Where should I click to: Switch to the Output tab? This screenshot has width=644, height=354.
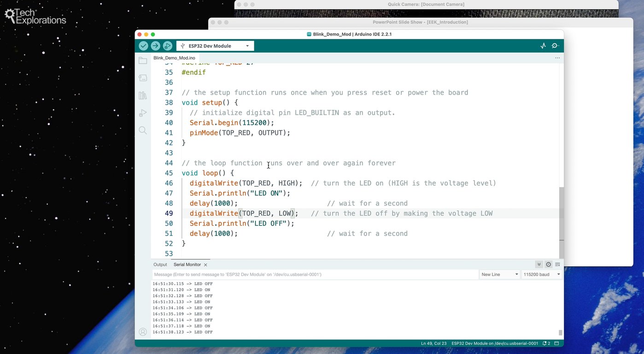click(160, 265)
